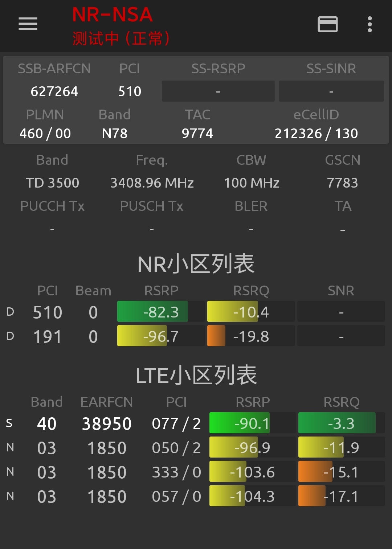Viewport: 392px width, 549px height.
Task: Open the three-dot overflow menu
Action: point(369,24)
